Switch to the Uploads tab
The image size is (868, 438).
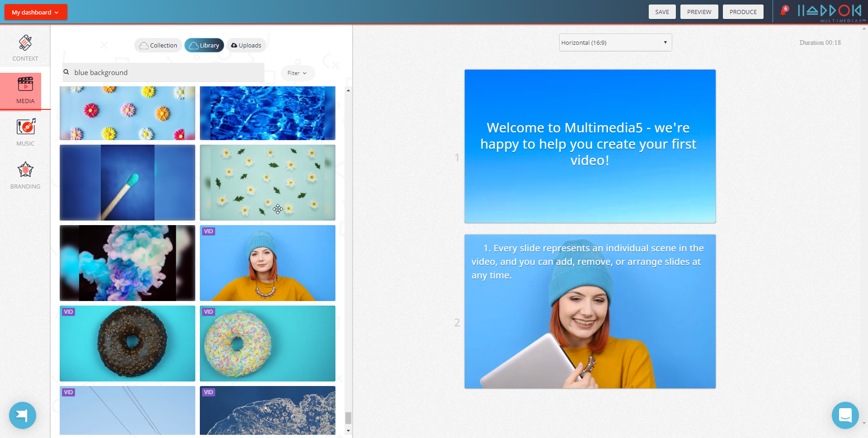pyautogui.click(x=246, y=45)
